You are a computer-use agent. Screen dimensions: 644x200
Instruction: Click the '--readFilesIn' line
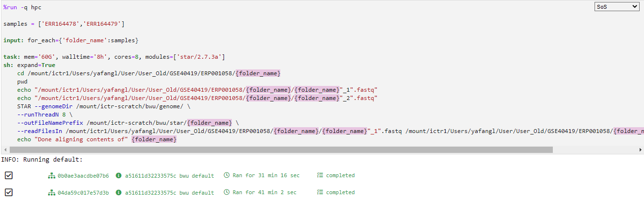point(330,131)
